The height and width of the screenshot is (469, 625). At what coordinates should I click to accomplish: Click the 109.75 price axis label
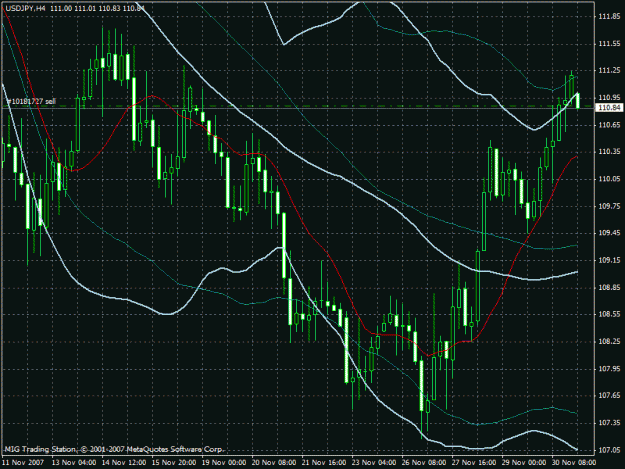tap(609, 206)
